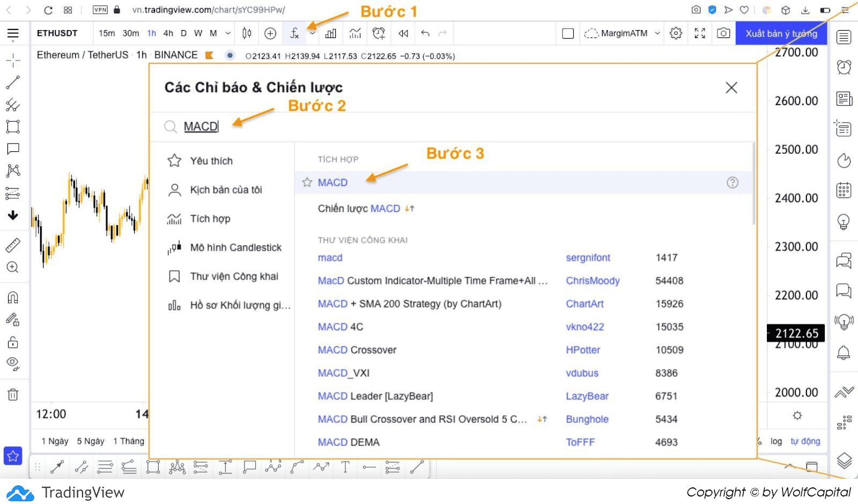The image size is (858, 504).
Task: Select the 4h timeframe
Action: tap(168, 33)
